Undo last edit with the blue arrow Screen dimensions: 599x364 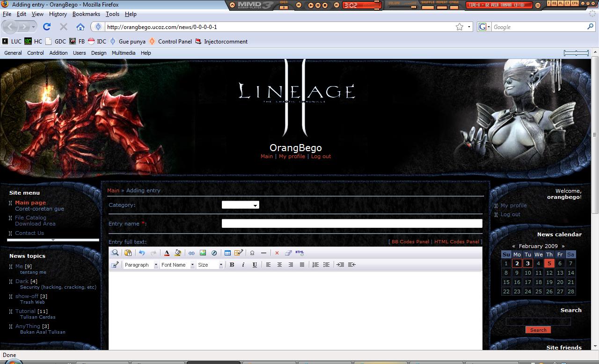click(142, 253)
